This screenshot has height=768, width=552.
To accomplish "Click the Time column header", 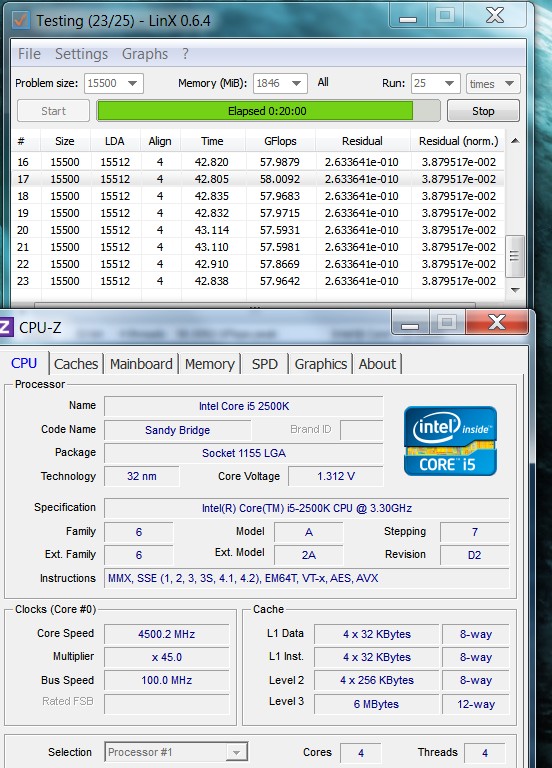I will pyautogui.click(x=212, y=141).
